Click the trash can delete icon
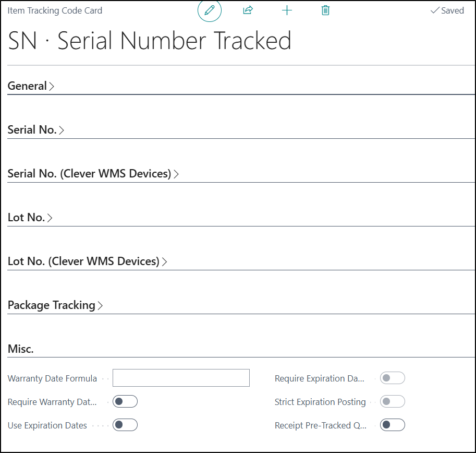The image size is (476, 453). point(325,10)
